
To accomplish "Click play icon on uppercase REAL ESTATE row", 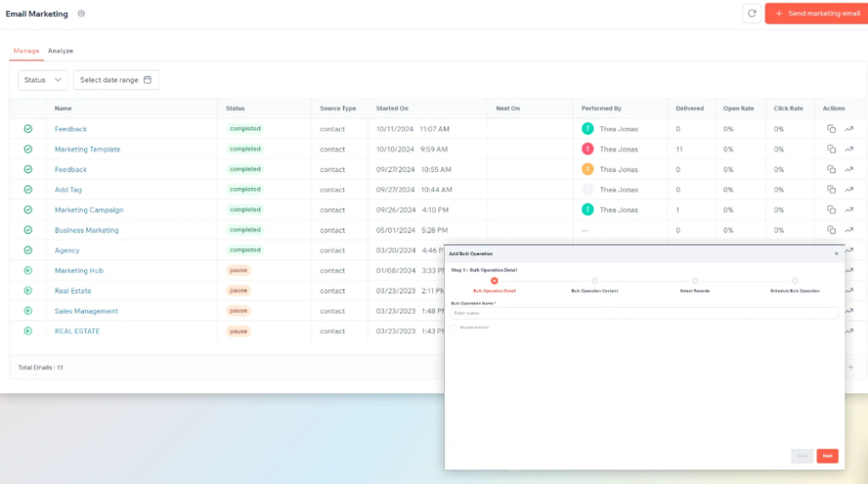I will point(28,331).
